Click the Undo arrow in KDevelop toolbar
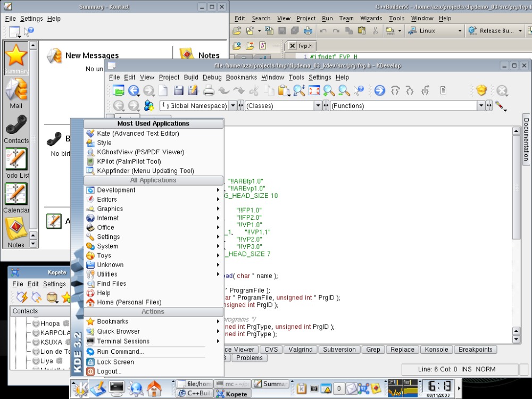Image resolution: width=532 pixels, height=399 pixels. (223, 90)
